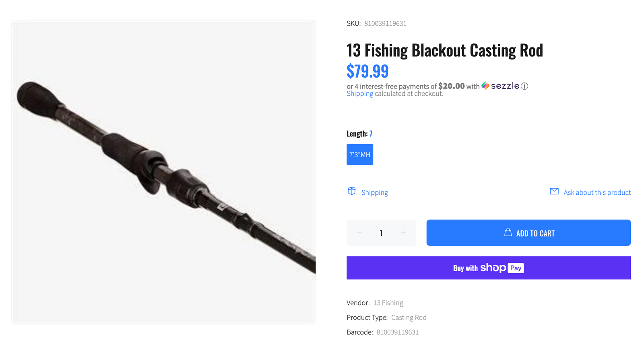The width and height of the screenshot is (644, 342).
Task: Click the shopping bag icon on Add to Cart
Action: (x=508, y=232)
